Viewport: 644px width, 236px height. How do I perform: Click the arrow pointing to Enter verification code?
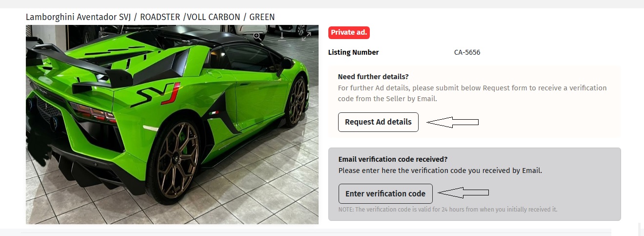[x=463, y=193]
